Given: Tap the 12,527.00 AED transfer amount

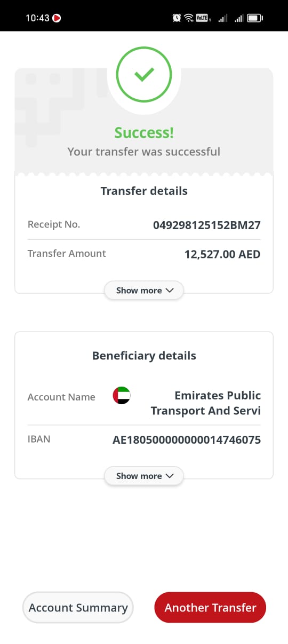Looking at the screenshot, I should click(222, 254).
